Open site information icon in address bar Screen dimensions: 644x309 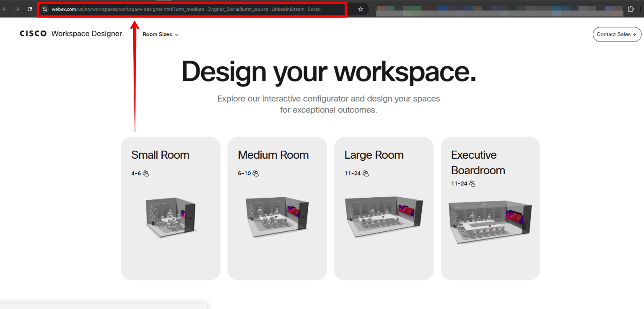coord(45,9)
